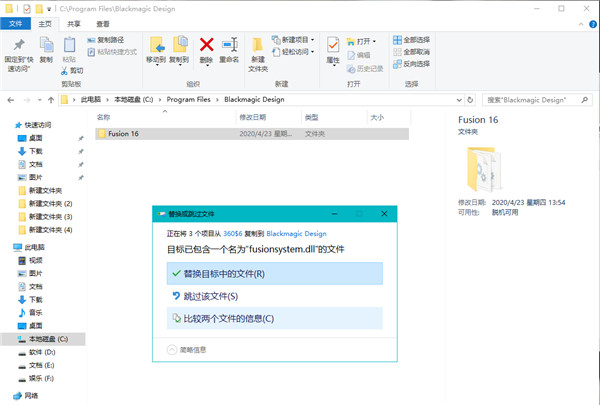Click Copy path (复制路径)
This screenshot has width=600, height=405.
[x=106, y=40]
